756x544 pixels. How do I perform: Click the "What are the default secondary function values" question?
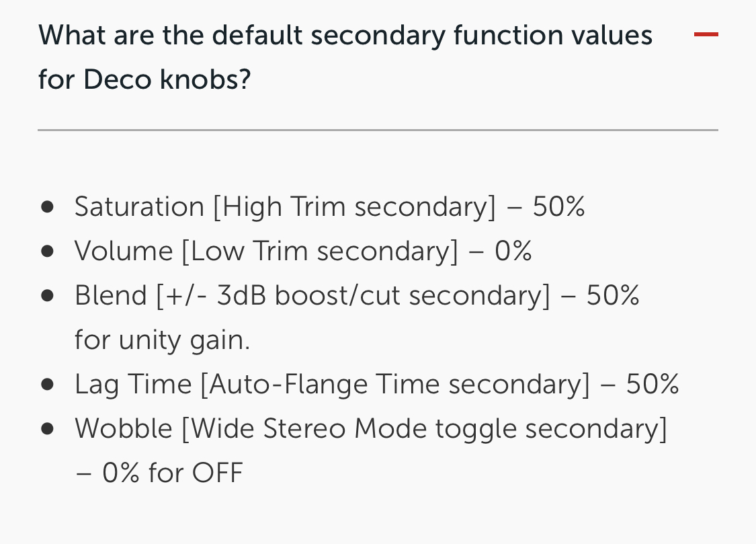coord(345,35)
